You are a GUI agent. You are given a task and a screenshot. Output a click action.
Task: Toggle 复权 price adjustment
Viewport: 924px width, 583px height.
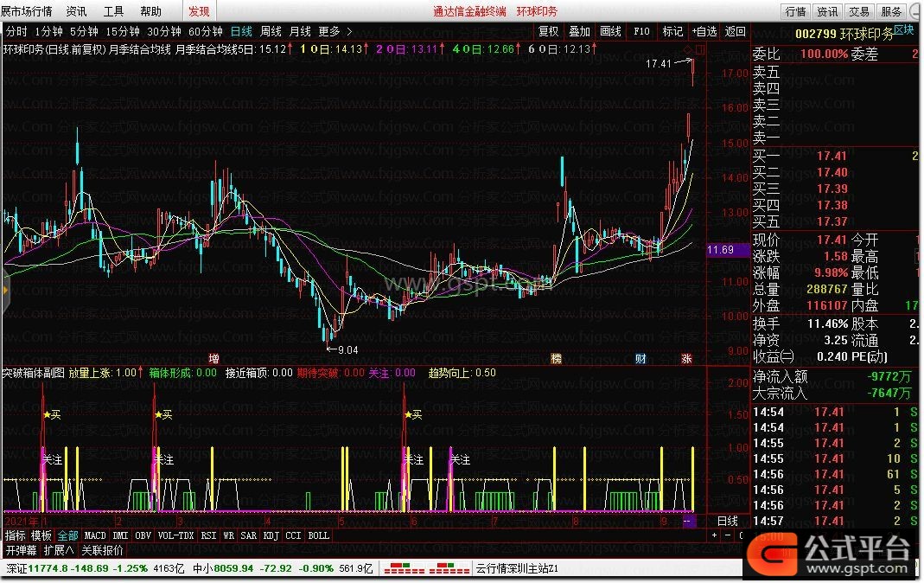point(548,31)
